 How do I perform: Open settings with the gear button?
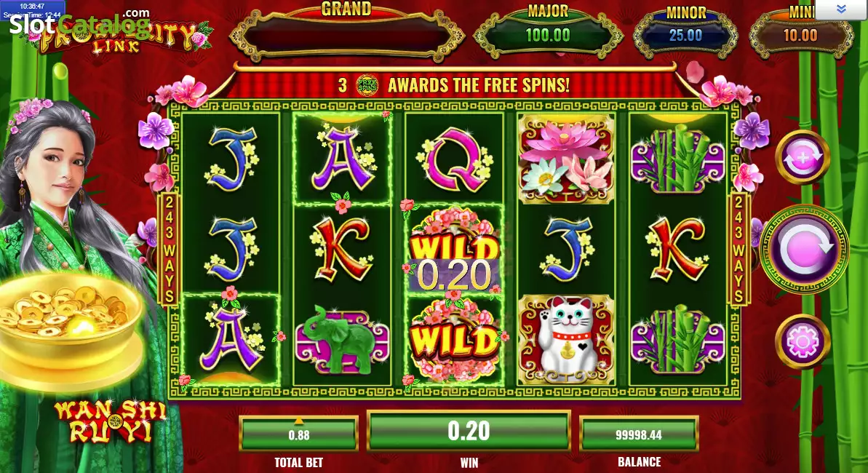pos(802,341)
